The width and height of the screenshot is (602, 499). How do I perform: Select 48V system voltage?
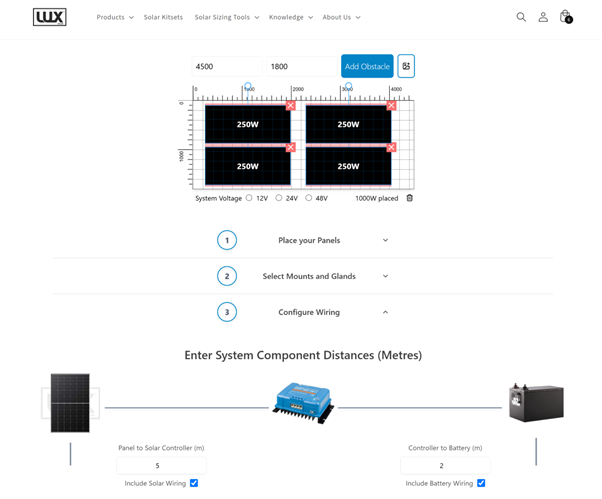click(308, 198)
